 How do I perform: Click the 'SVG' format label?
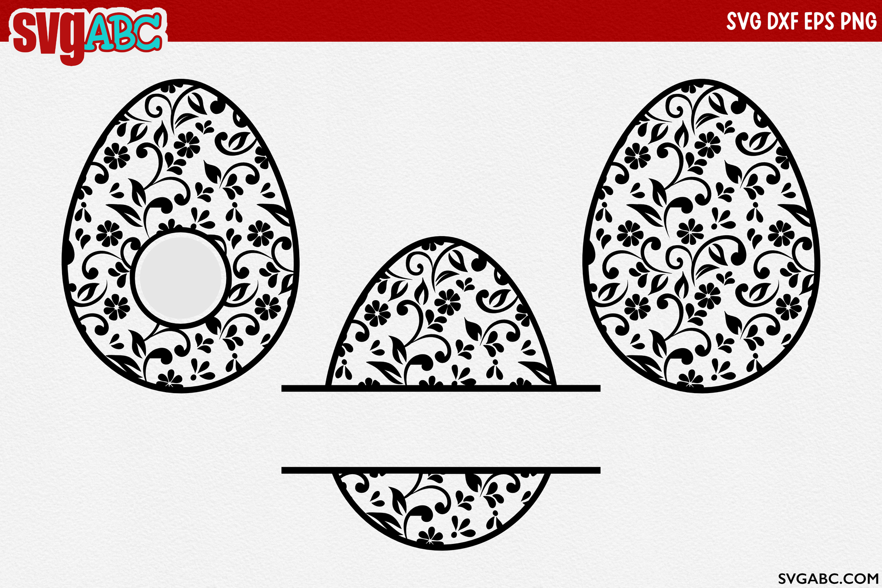point(744,21)
